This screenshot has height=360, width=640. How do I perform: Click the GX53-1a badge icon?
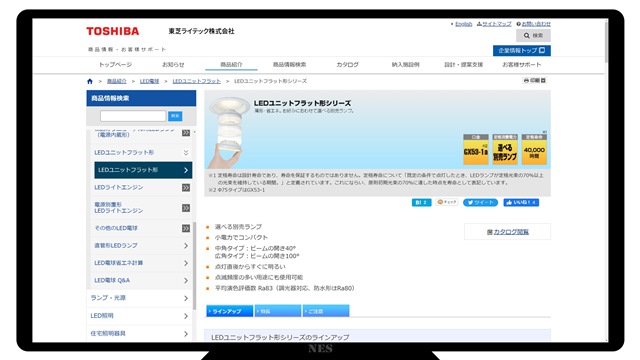(476, 149)
